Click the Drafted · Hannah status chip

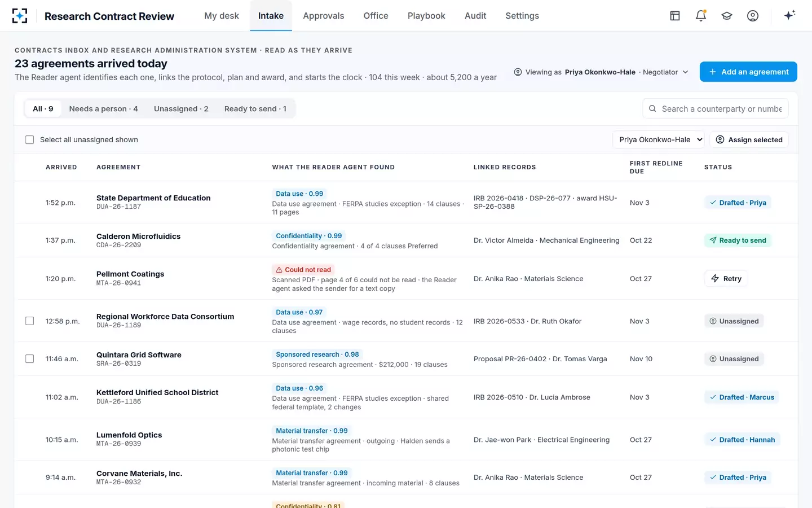point(742,440)
